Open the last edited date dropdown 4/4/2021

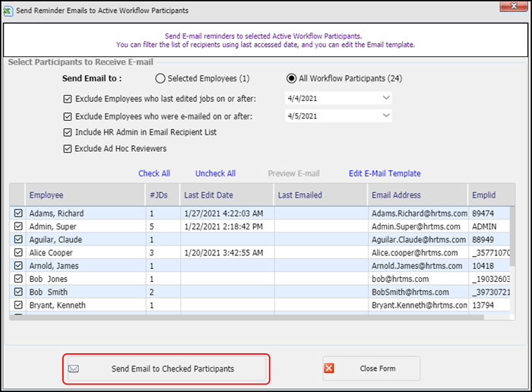[386, 98]
